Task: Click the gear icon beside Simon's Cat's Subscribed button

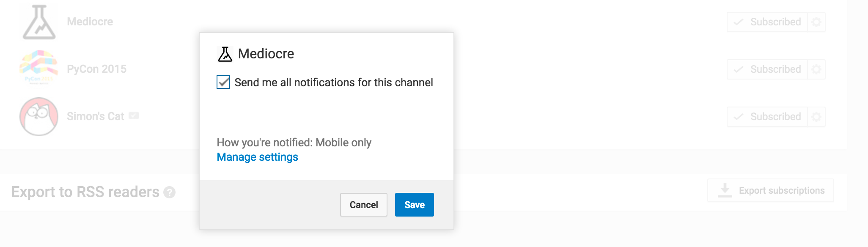Action: pos(816,117)
